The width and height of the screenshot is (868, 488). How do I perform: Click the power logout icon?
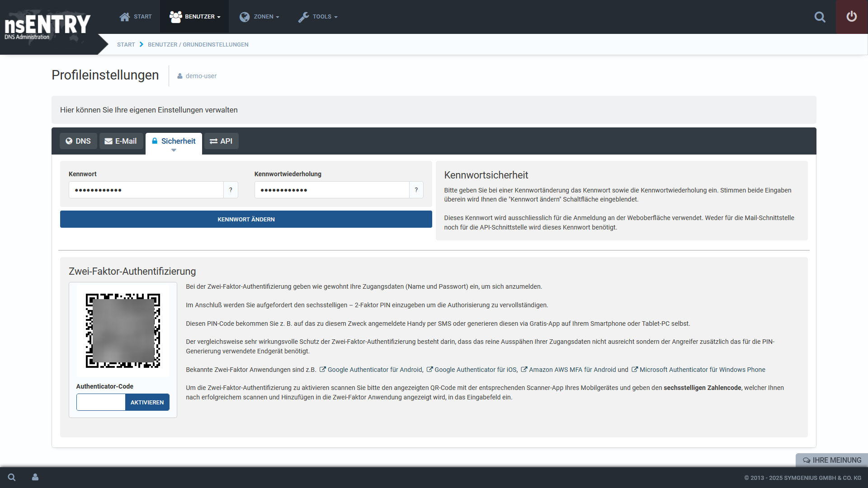tap(851, 17)
